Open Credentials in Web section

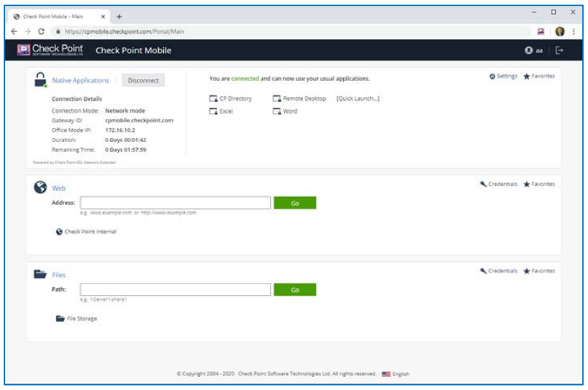point(498,184)
